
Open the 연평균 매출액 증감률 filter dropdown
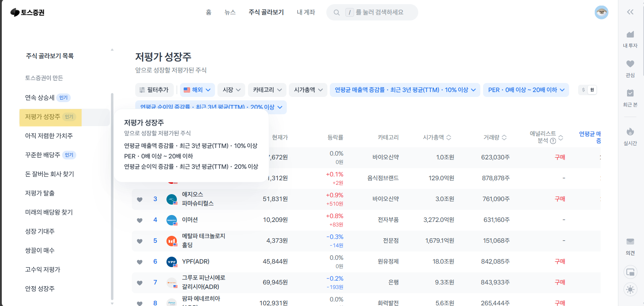coord(405,90)
